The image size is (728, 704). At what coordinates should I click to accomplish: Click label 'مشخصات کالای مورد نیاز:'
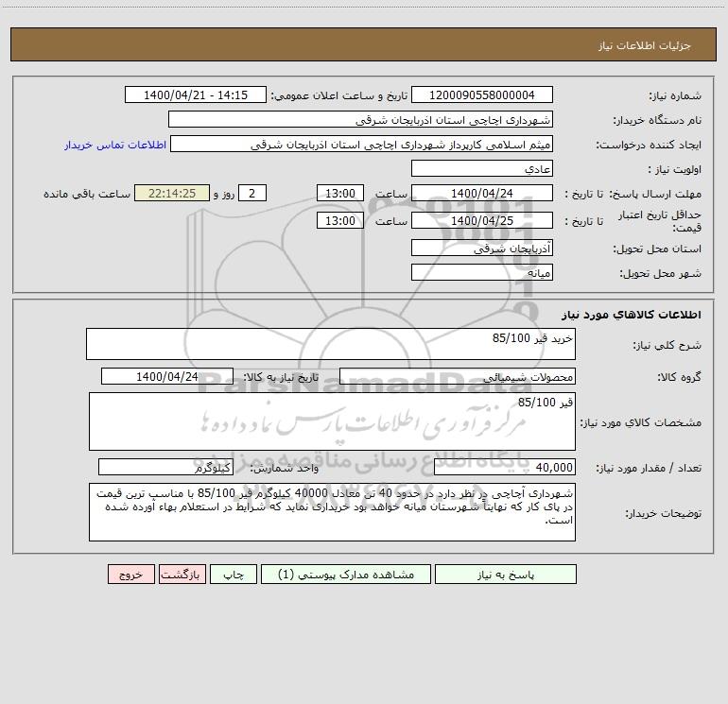click(641, 422)
